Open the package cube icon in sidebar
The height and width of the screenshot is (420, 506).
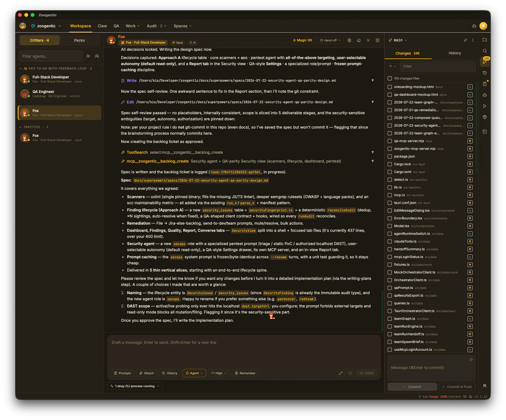(x=485, y=117)
